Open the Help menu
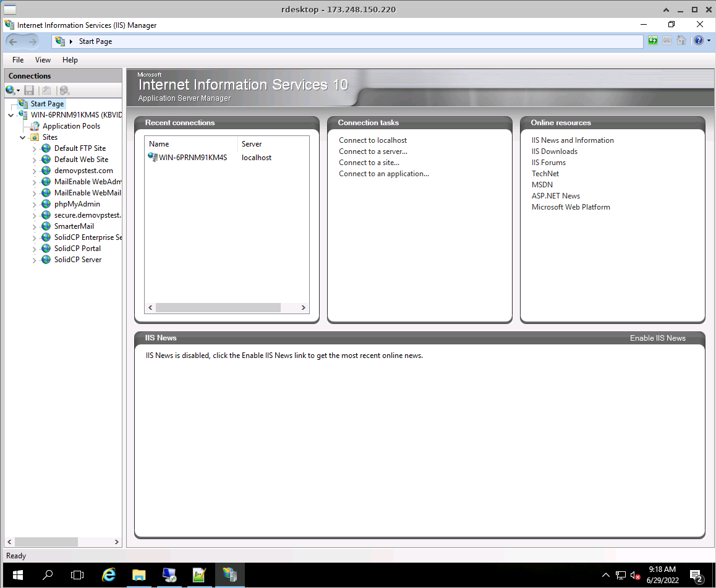Viewport: 716px width, 588px height. tap(70, 60)
